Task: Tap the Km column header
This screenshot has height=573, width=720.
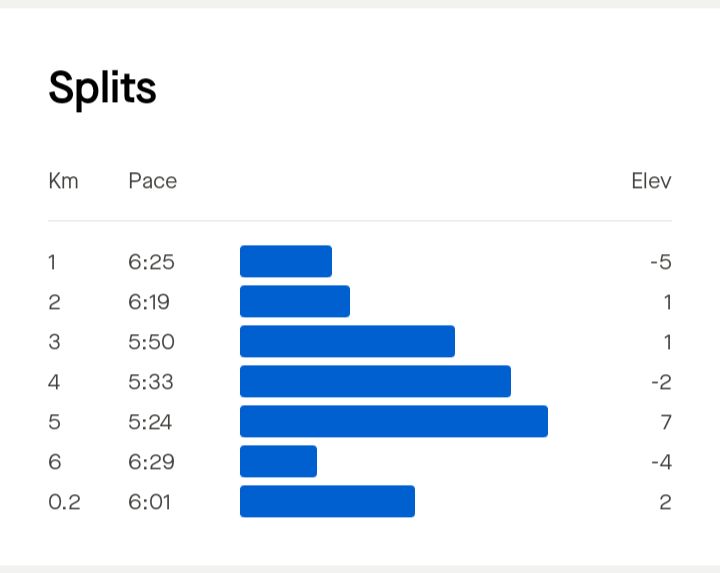Action: [x=63, y=181]
